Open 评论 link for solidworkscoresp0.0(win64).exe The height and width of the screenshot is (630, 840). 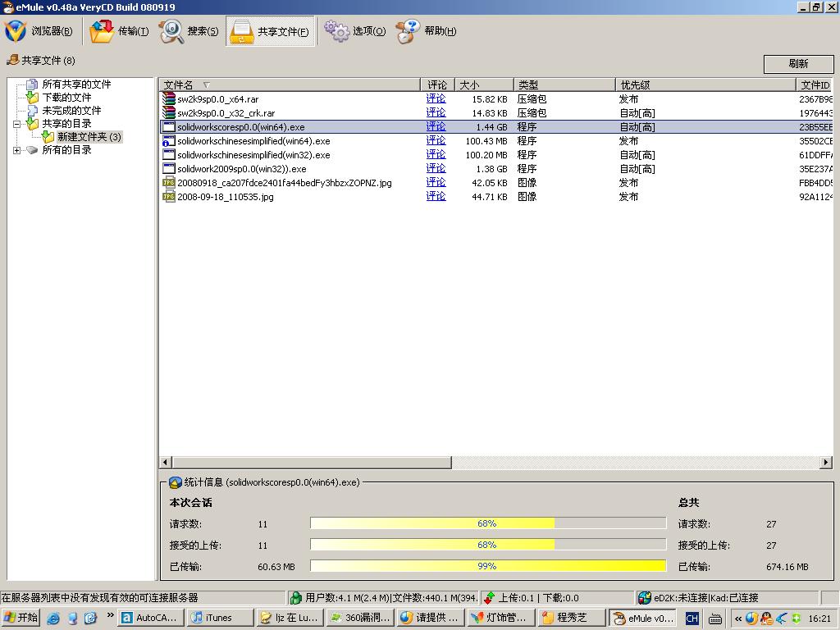436,126
